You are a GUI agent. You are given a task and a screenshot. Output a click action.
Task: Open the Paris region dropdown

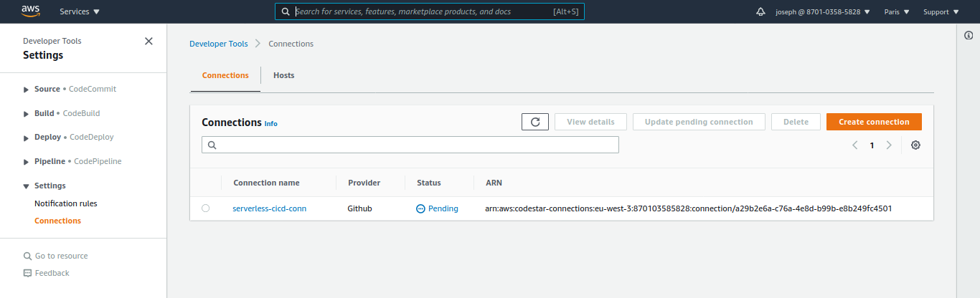tap(896, 12)
